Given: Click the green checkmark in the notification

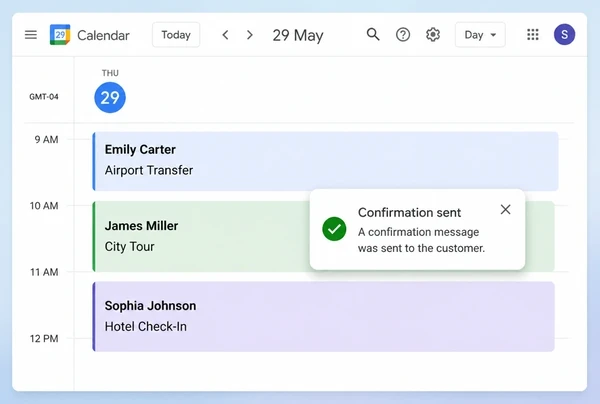Looking at the screenshot, I should (x=334, y=229).
